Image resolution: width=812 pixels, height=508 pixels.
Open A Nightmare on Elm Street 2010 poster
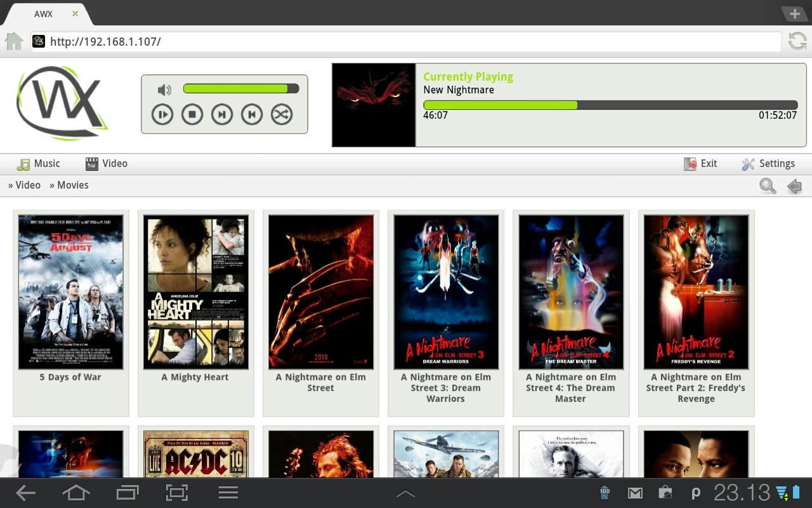tap(320, 292)
